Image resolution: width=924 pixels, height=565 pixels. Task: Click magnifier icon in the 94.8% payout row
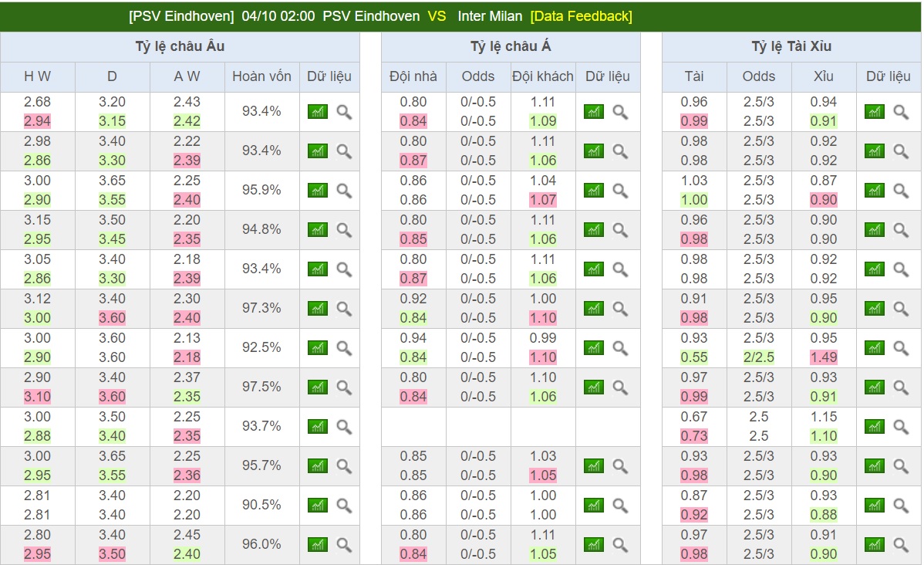[x=344, y=230]
